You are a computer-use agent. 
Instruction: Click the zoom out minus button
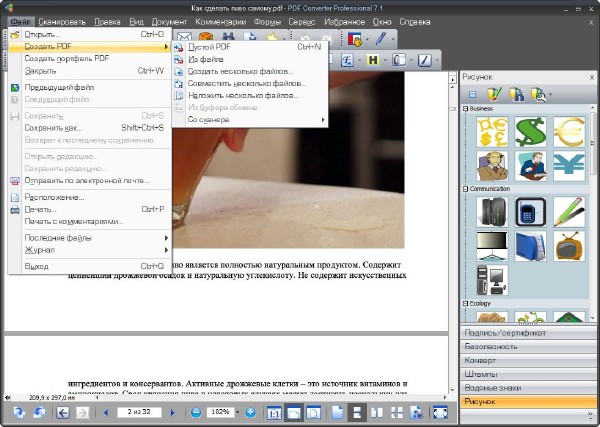196,412
